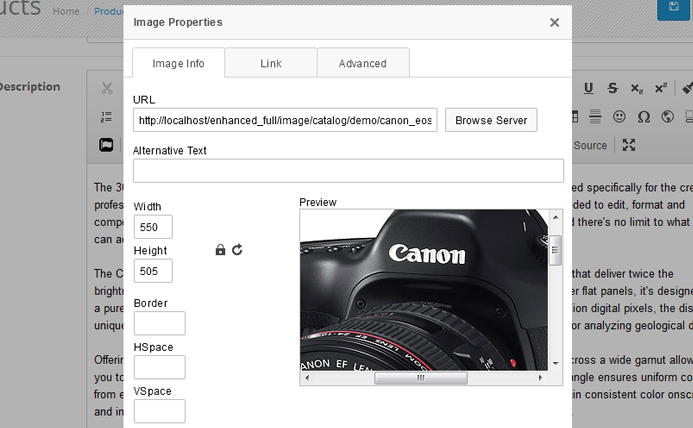
Task: Click the preview horizontal scrollbar right arrow
Action: (540, 378)
